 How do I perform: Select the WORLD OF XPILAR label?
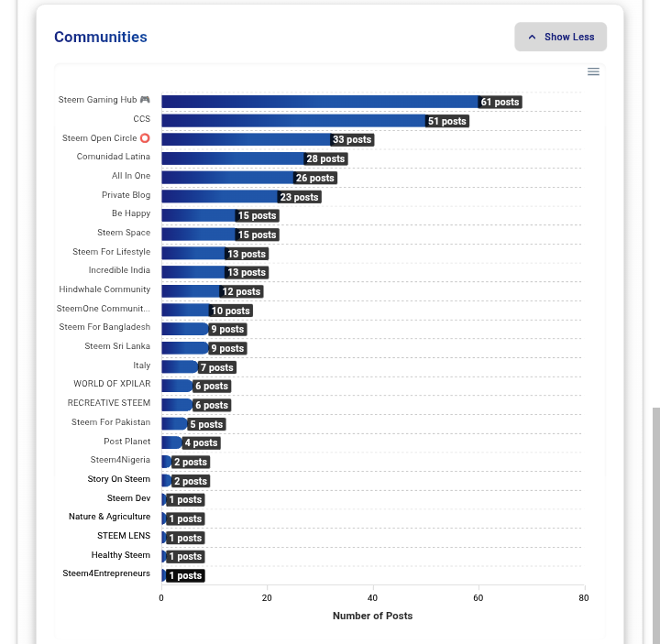coord(112,384)
